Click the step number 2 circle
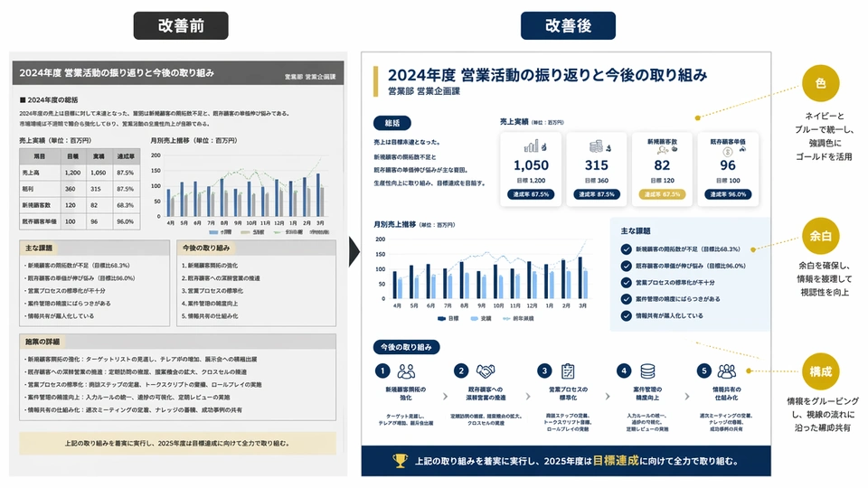This screenshot has width=868, height=488. click(x=461, y=371)
